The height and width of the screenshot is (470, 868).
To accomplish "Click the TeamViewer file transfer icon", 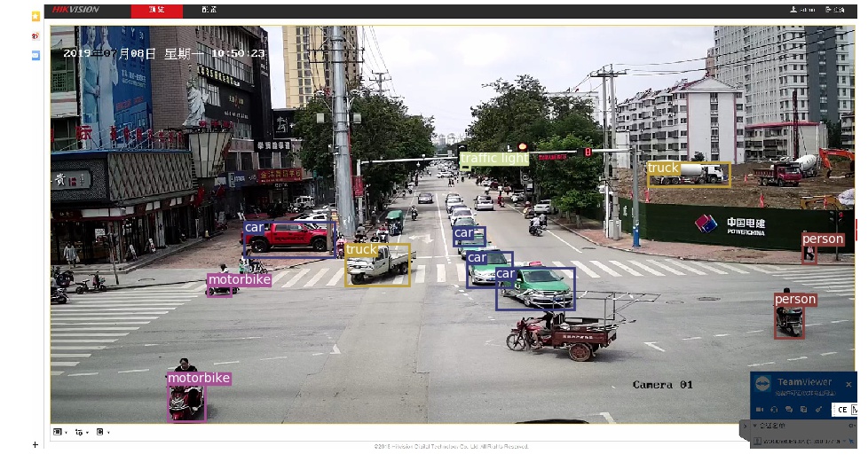I will click(802, 410).
